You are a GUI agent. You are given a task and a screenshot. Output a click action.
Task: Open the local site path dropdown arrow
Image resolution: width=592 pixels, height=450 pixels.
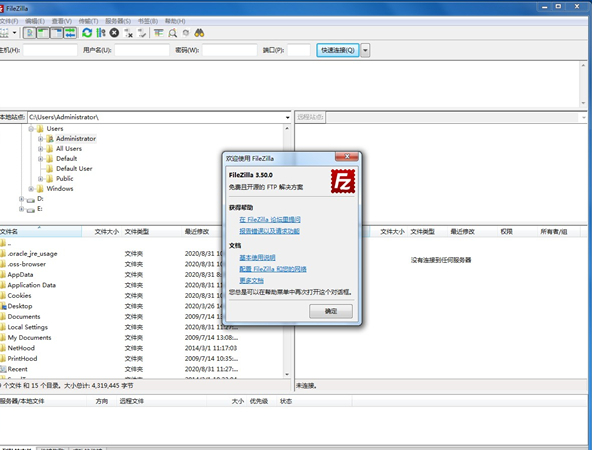(x=288, y=117)
